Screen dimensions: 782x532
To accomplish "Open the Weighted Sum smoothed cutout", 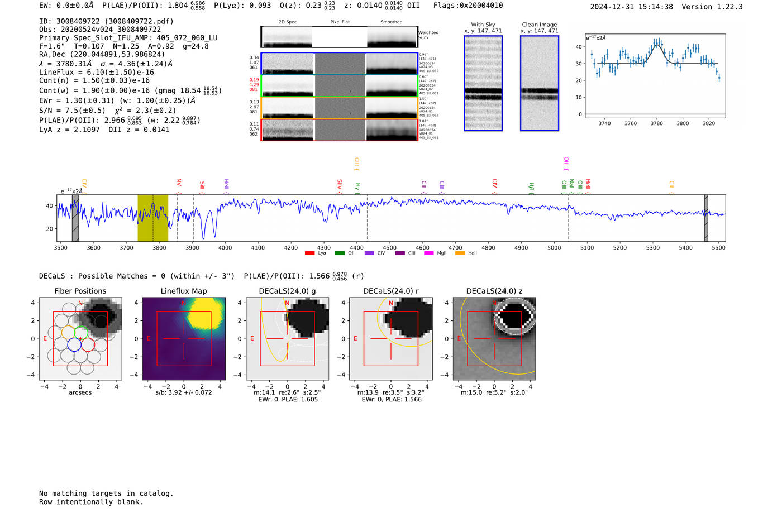I will click(392, 37).
